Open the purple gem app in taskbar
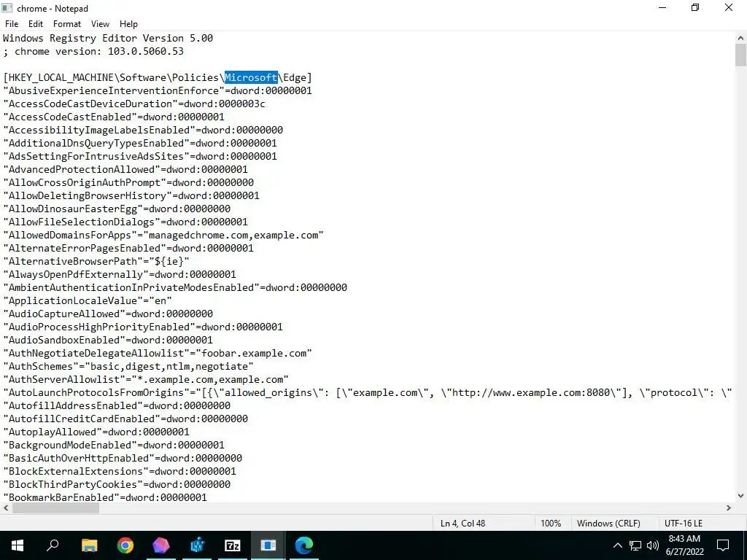 (161, 545)
